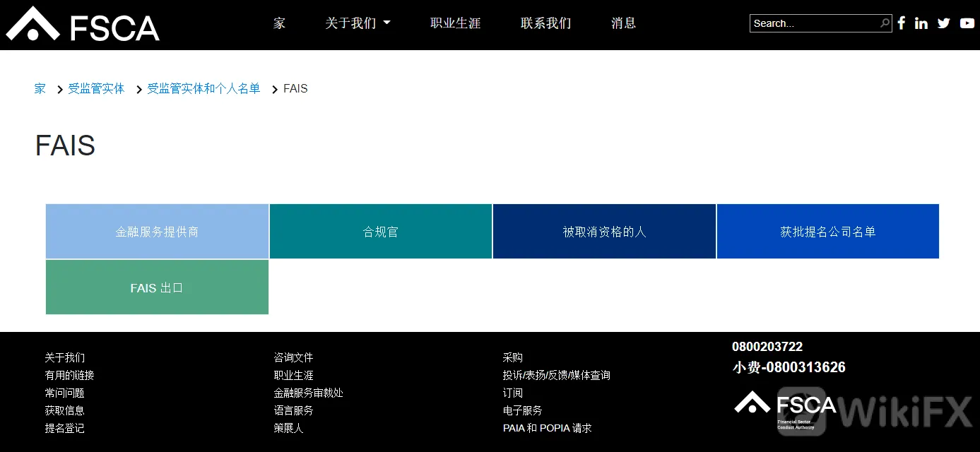Screen dimensions: 980x452
Task: Click the FSCA logo in the header
Action: coord(83,23)
